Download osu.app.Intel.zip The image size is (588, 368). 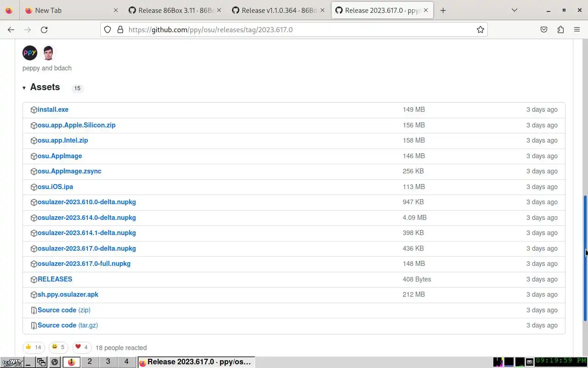(x=62, y=140)
